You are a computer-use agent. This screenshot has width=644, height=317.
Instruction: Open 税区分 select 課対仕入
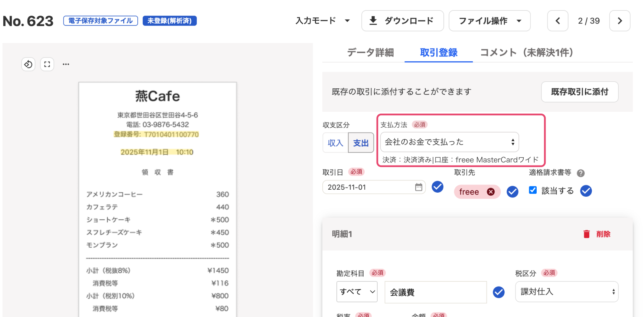pyautogui.click(x=567, y=292)
